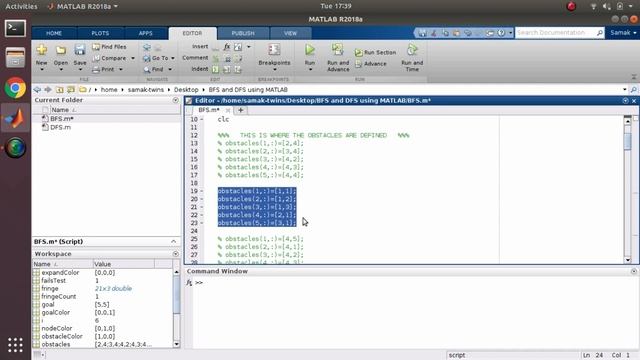Click the Advance button

click(371, 64)
